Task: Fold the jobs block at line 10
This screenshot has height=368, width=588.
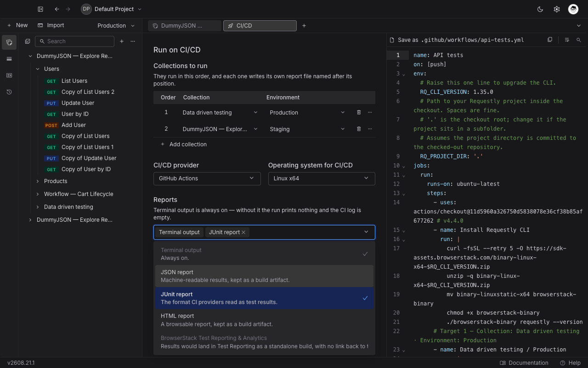Action: 404,166
